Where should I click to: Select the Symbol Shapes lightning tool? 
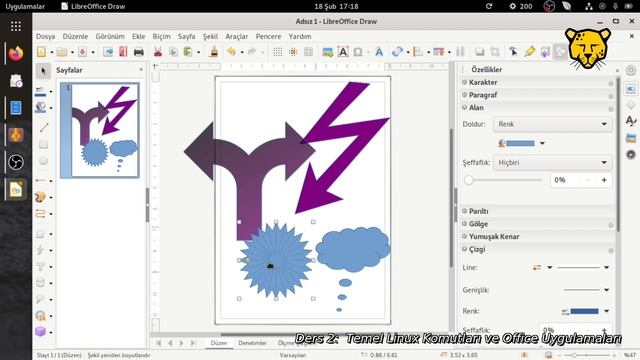click(x=40, y=250)
